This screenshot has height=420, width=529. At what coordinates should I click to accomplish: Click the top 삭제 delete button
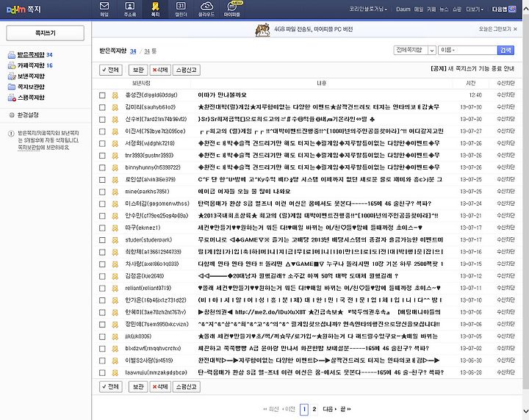160,70
